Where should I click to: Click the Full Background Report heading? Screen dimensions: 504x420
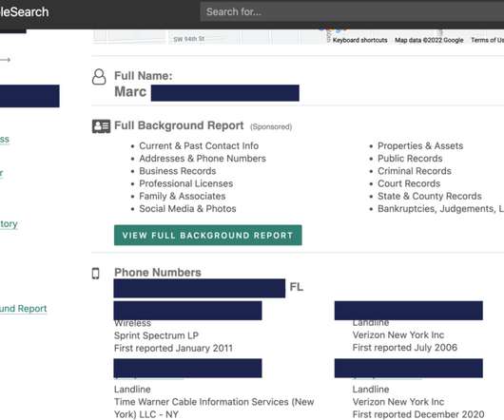pos(179,125)
